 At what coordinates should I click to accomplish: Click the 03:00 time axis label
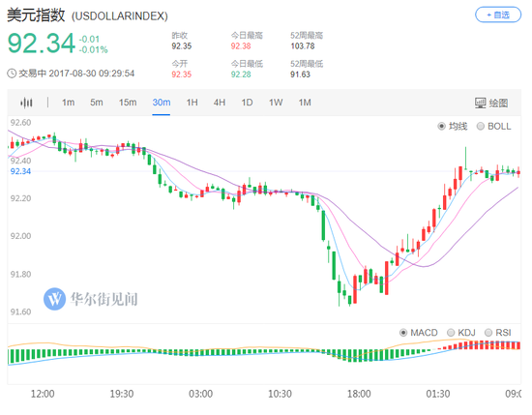(x=200, y=394)
